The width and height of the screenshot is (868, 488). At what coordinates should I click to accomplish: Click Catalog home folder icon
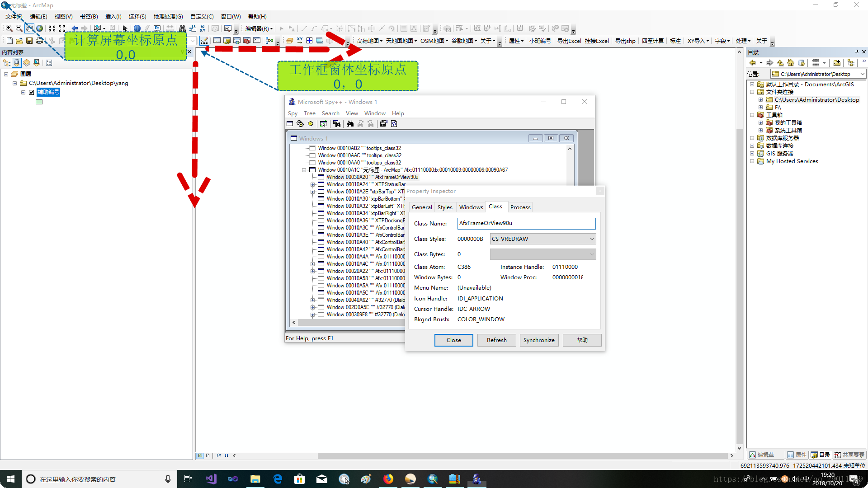[791, 63]
